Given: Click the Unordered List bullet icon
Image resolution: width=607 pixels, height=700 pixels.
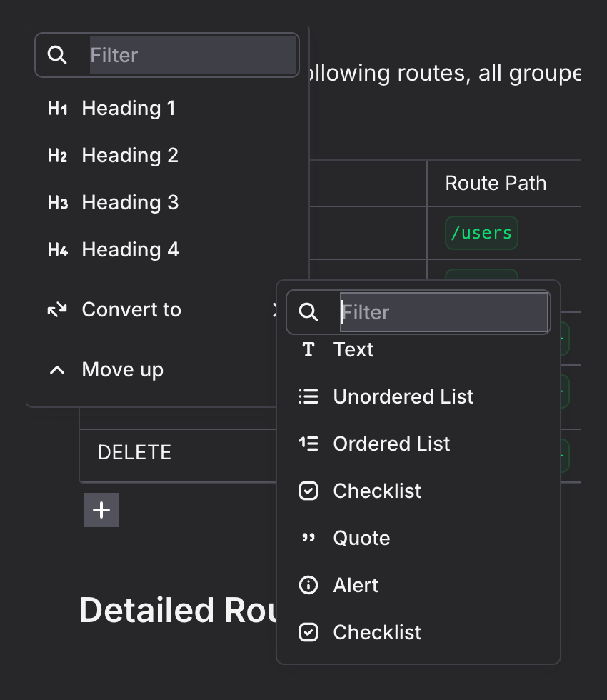Looking at the screenshot, I should pos(308,397).
